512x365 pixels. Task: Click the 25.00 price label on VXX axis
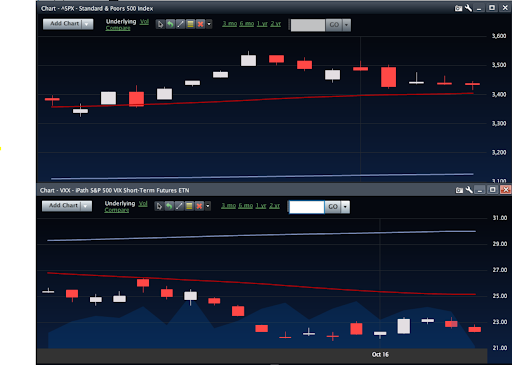500,296
